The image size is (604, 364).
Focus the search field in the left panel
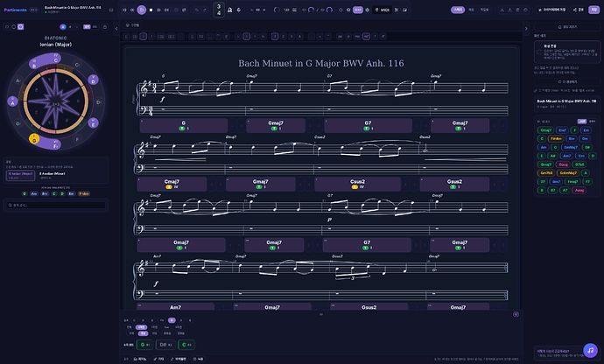point(56,206)
